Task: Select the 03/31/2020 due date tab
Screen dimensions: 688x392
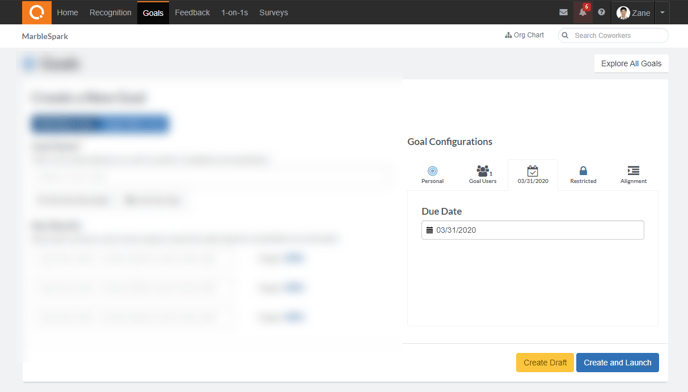Action: pos(533,175)
